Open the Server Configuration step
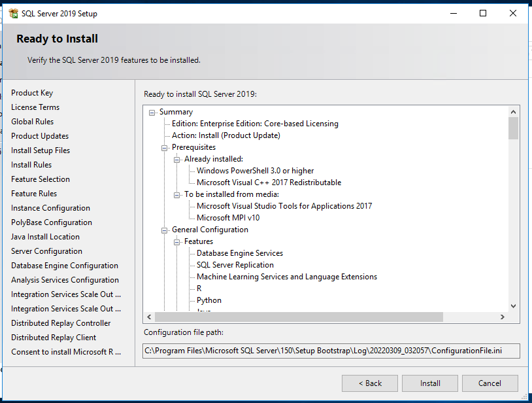Image resolution: width=532 pixels, height=403 pixels. tap(46, 251)
